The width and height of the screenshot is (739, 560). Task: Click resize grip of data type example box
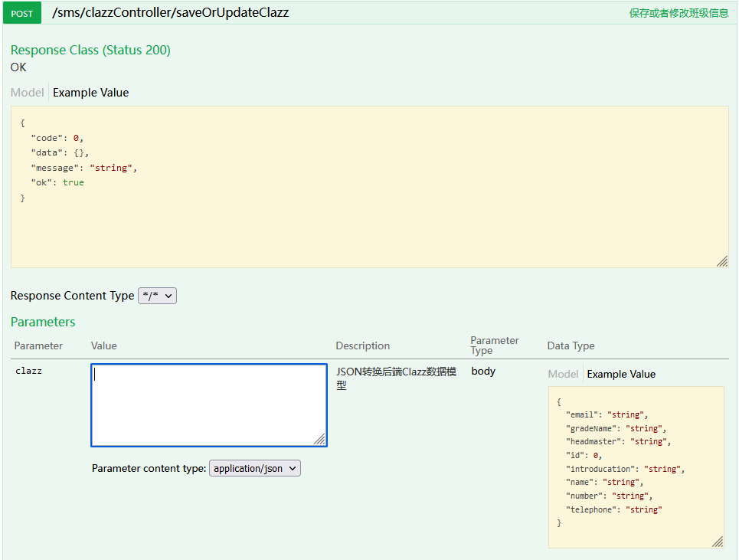(718, 542)
